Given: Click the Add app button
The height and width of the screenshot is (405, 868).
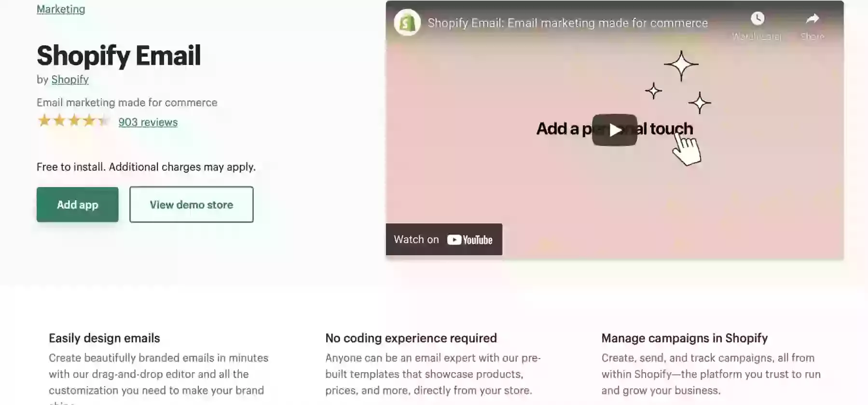Looking at the screenshot, I should click(77, 204).
